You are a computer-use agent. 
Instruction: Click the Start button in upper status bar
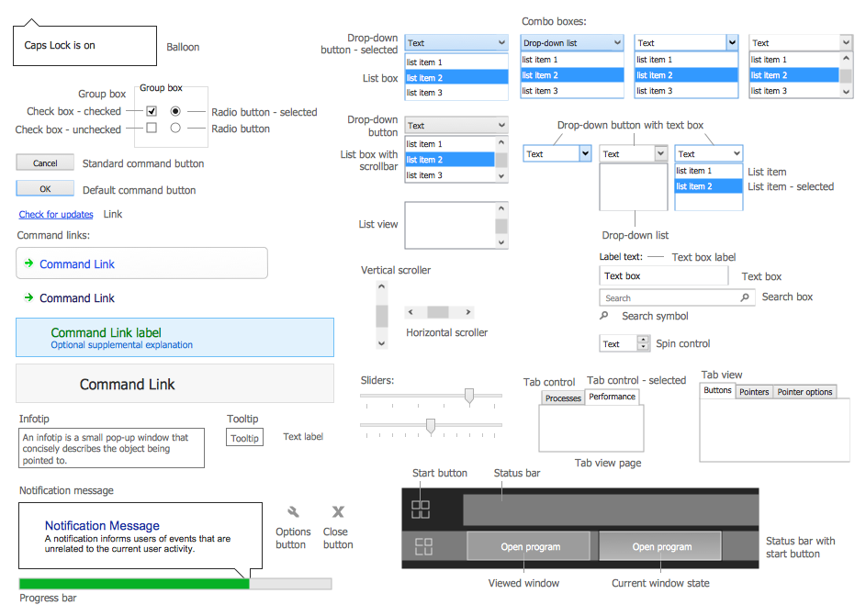click(421, 509)
